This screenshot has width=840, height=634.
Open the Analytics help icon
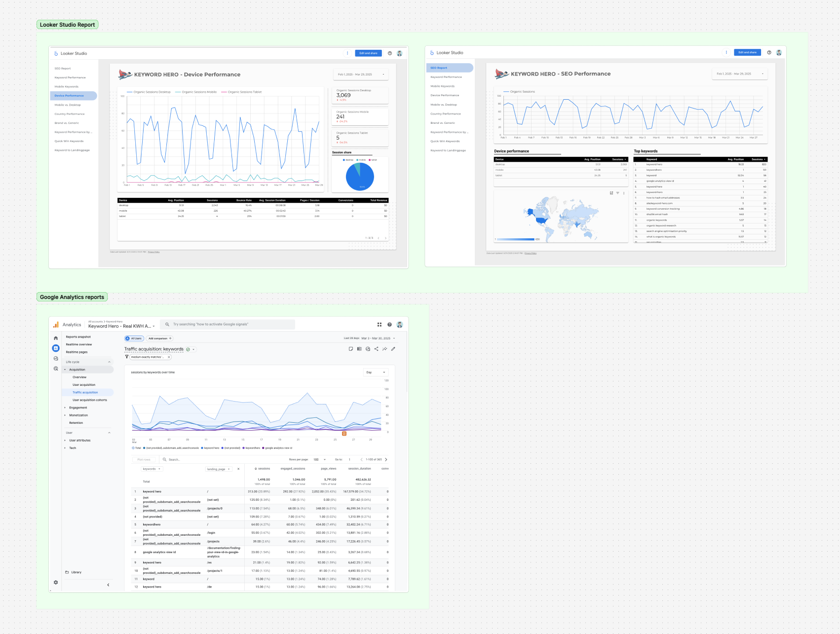tap(389, 325)
